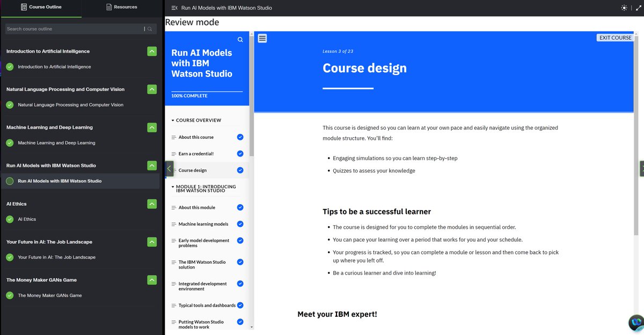Collapse the course outline sidebar icon
This screenshot has width=644, height=335.
[x=174, y=8]
